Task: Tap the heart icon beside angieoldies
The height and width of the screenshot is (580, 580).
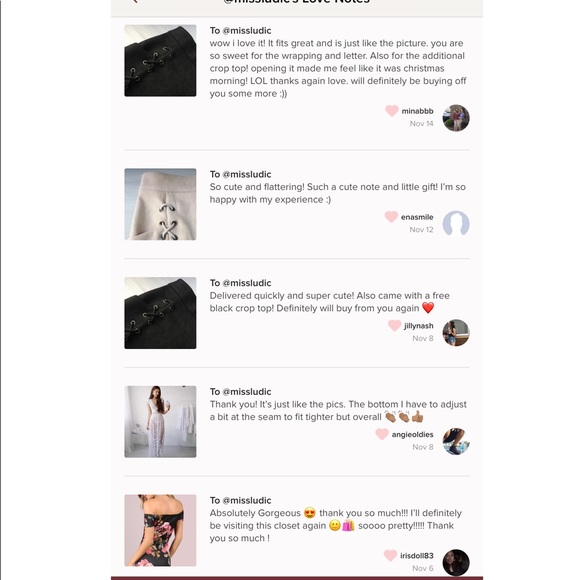Action: pos(382,434)
